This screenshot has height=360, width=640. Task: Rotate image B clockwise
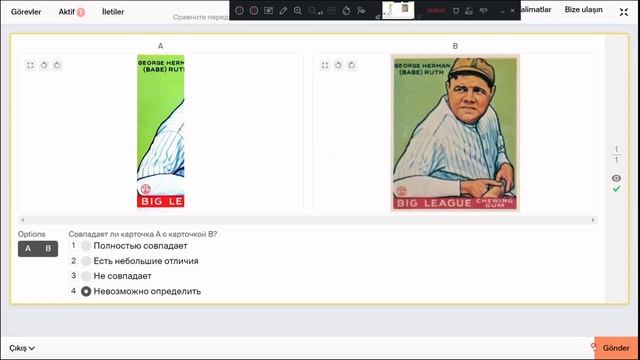(x=352, y=65)
